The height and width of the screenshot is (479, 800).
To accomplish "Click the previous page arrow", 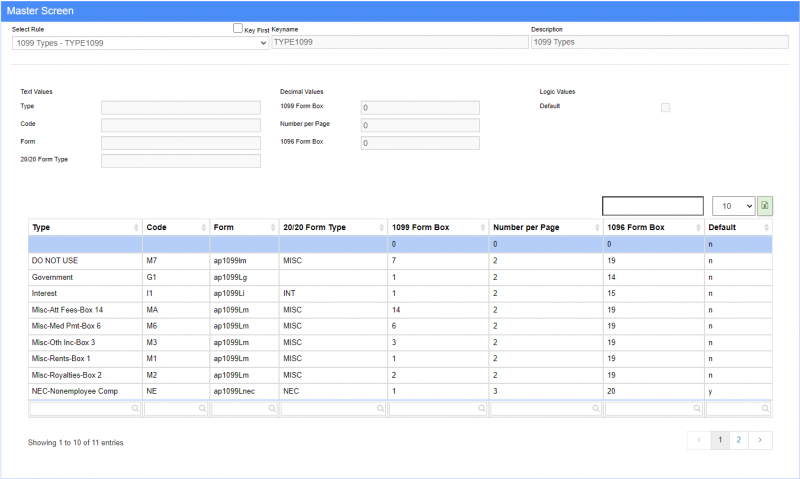I will pos(698,439).
